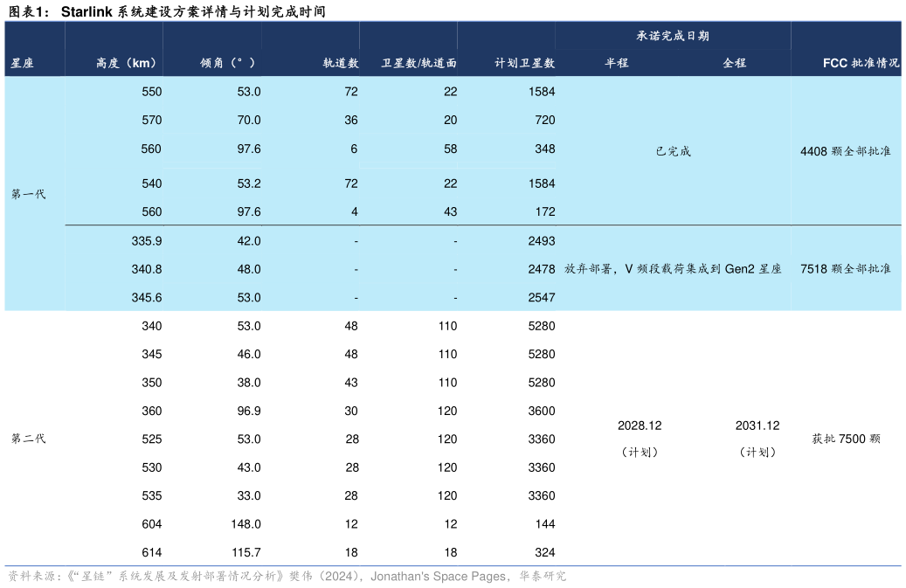Image resolution: width=906 pixels, height=588 pixels.
Task: Select the cell showing 已完成
Action: pyautogui.click(x=671, y=150)
